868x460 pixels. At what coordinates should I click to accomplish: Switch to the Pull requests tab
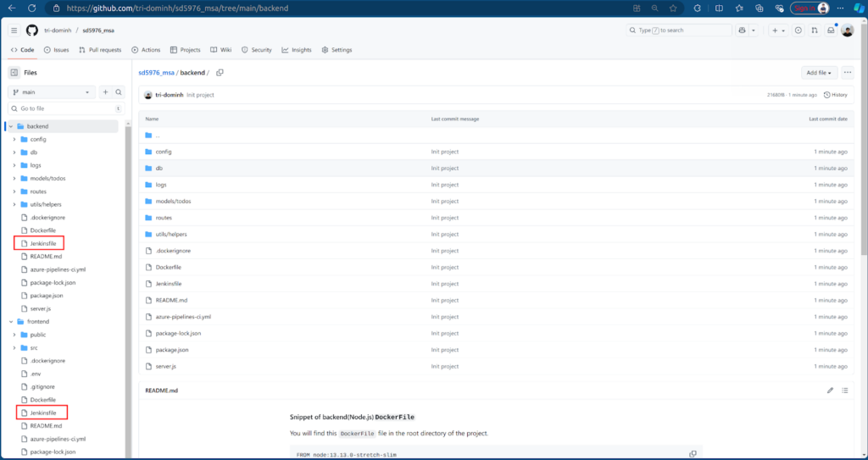[x=100, y=50]
